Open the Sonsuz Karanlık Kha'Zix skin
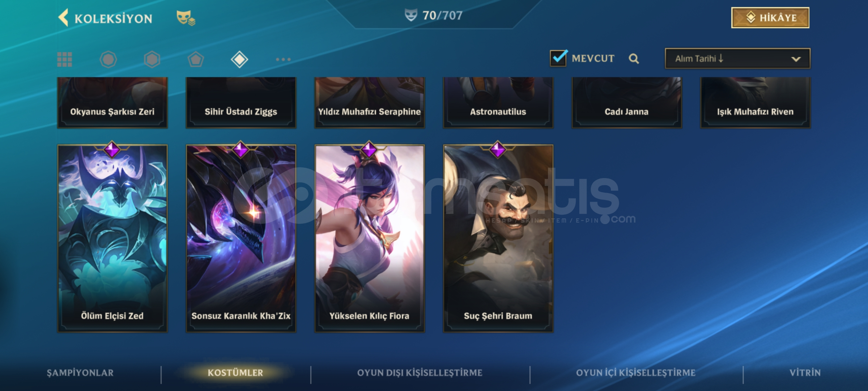Screen dimensions: 868x391 tap(241, 238)
